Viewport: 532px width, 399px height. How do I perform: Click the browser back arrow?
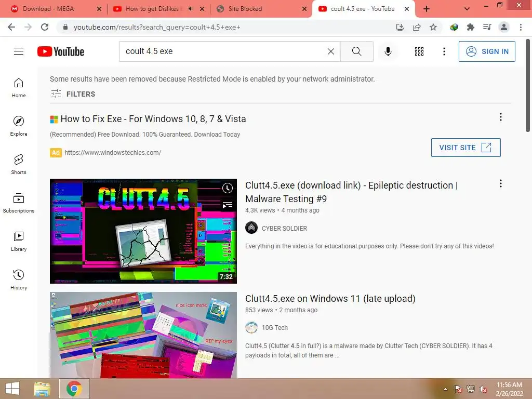click(11, 27)
